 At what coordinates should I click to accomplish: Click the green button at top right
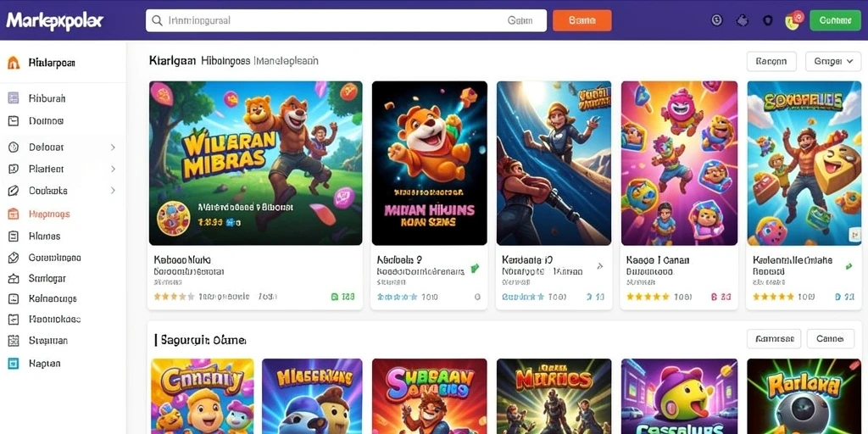point(835,20)
